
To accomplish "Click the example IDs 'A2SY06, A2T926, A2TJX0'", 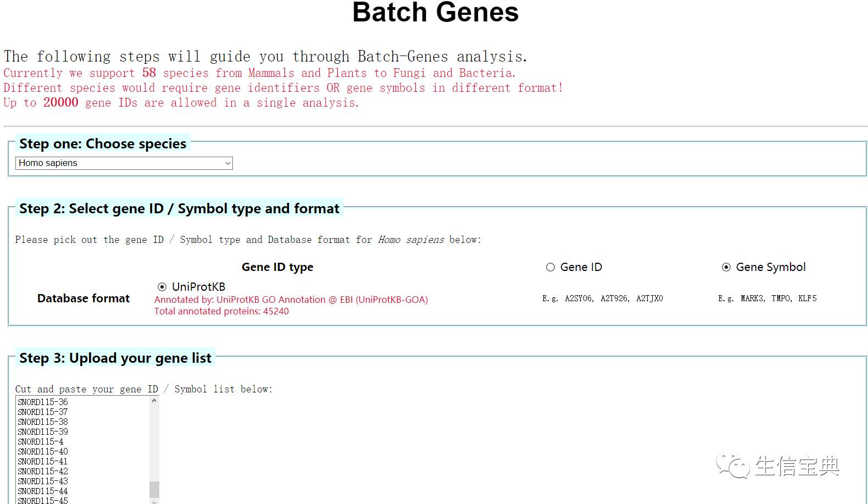I will (614, 298).
